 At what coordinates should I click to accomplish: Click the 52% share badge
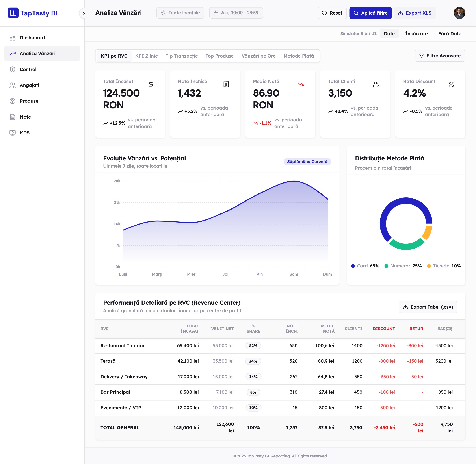tap(253, 345)
